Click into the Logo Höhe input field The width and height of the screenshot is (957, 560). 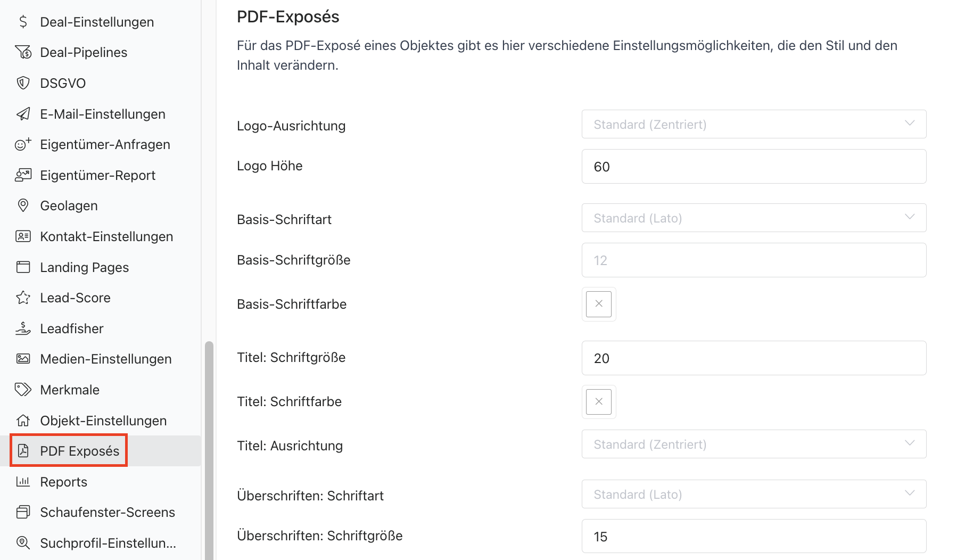coord(753,167)
